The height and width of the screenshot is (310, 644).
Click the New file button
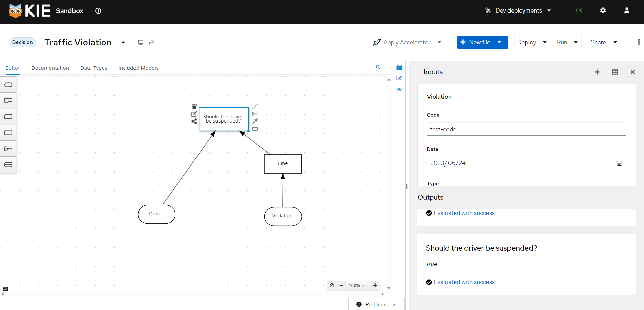[x=475, y=42]
